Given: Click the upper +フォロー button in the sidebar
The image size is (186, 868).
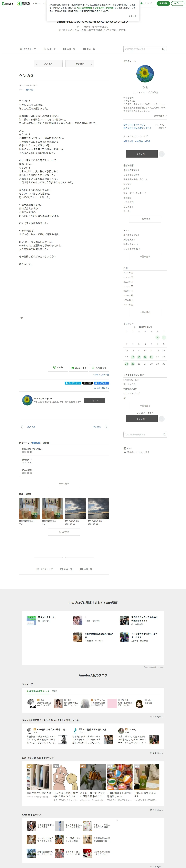Looking at the screenshot, I should point(141,154).
